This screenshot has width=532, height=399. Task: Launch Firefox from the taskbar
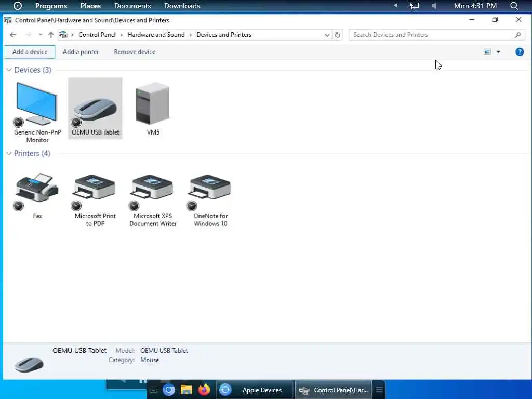[204, 390]
